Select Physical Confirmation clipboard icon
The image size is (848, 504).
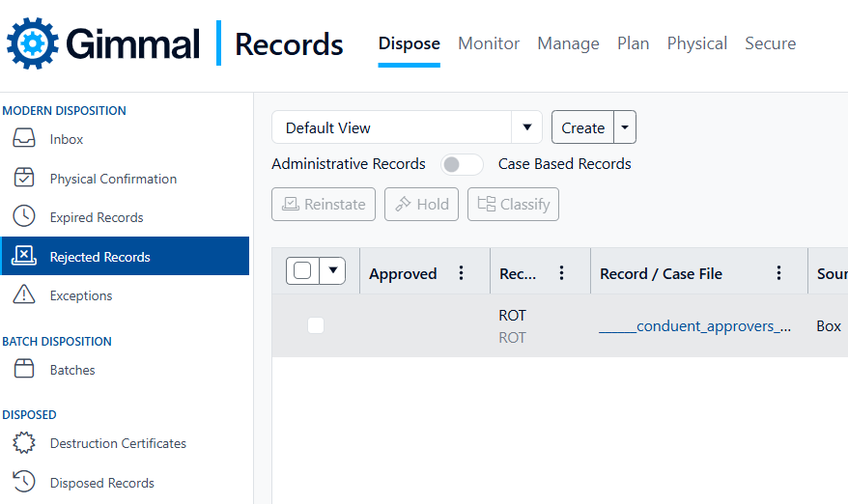pos(24,179)
